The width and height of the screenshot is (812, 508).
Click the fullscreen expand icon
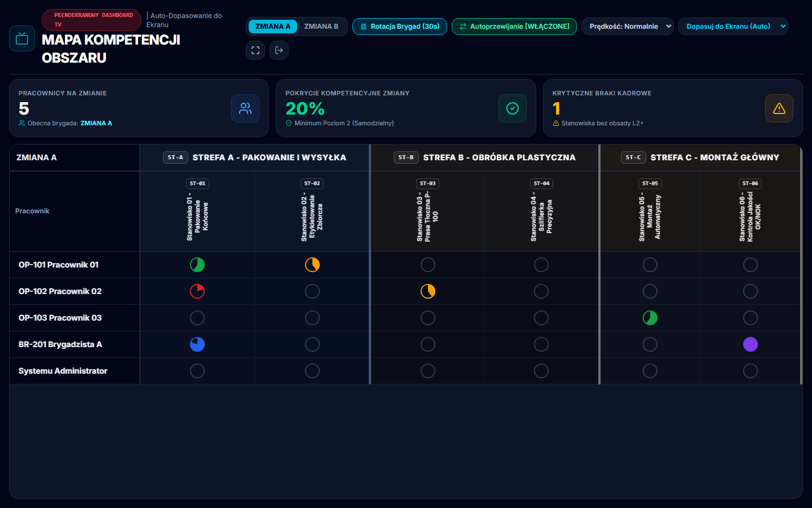255,50
